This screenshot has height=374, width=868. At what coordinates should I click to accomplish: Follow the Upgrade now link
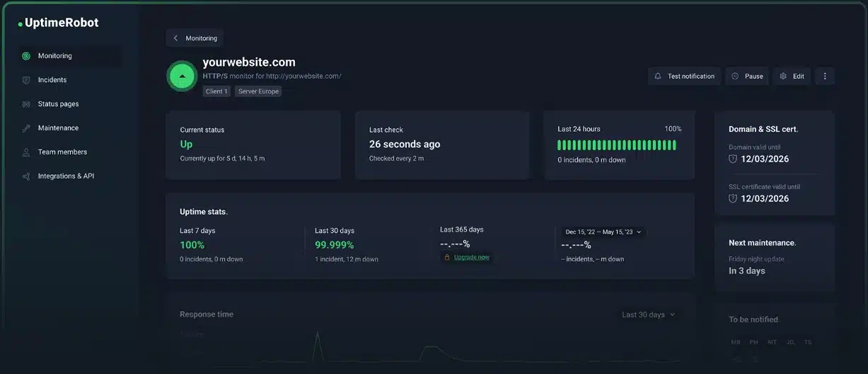472,257
